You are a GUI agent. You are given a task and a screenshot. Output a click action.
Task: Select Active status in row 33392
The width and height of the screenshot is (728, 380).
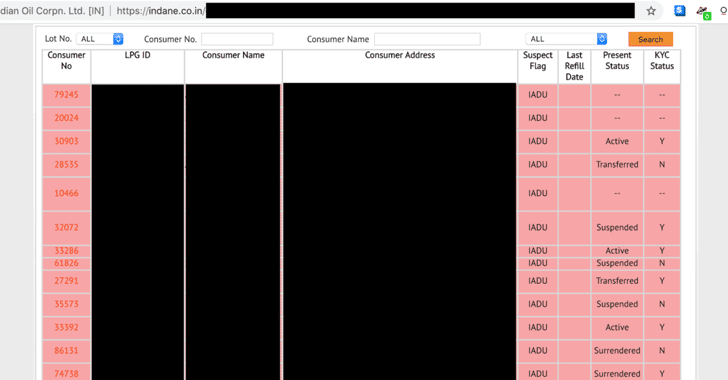coord(617,327)
